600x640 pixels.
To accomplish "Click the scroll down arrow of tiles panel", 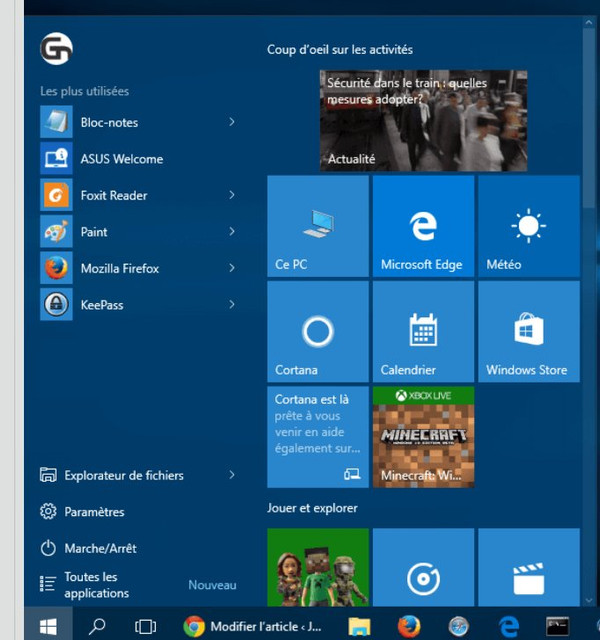I will 589,600.
